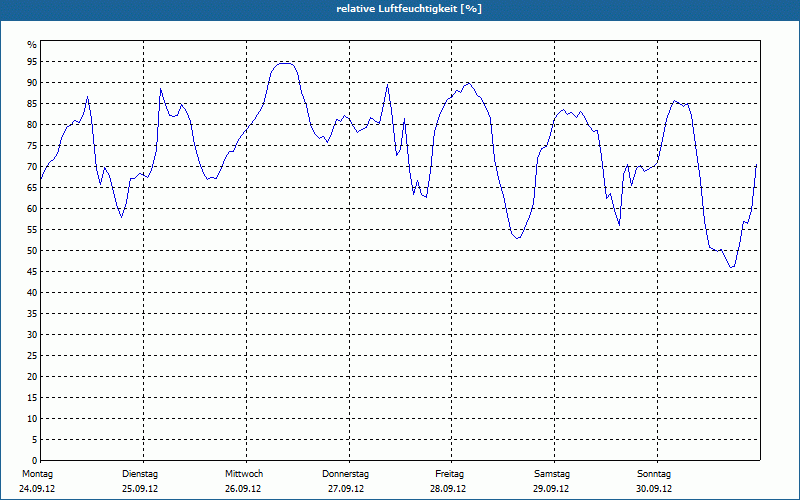Click the '0' y-axis value
800x500 pixels.
click(34, 461)
